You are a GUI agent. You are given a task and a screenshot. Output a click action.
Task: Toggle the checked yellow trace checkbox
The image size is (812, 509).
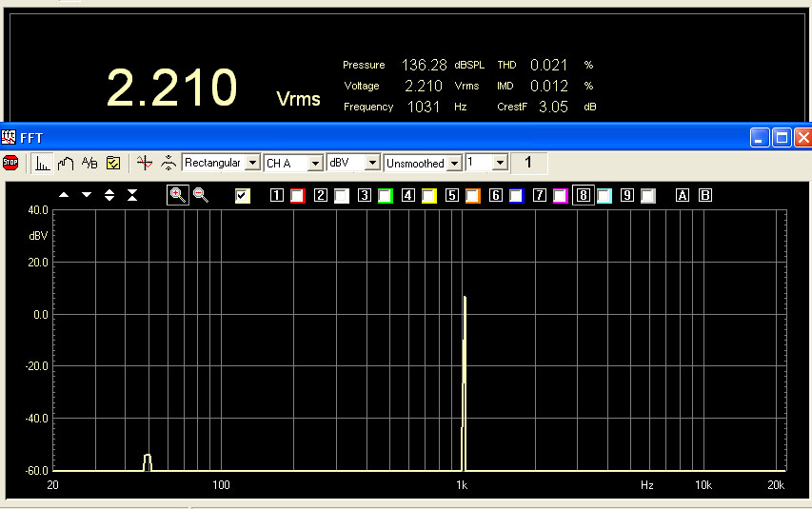click(x=243, y=196)
